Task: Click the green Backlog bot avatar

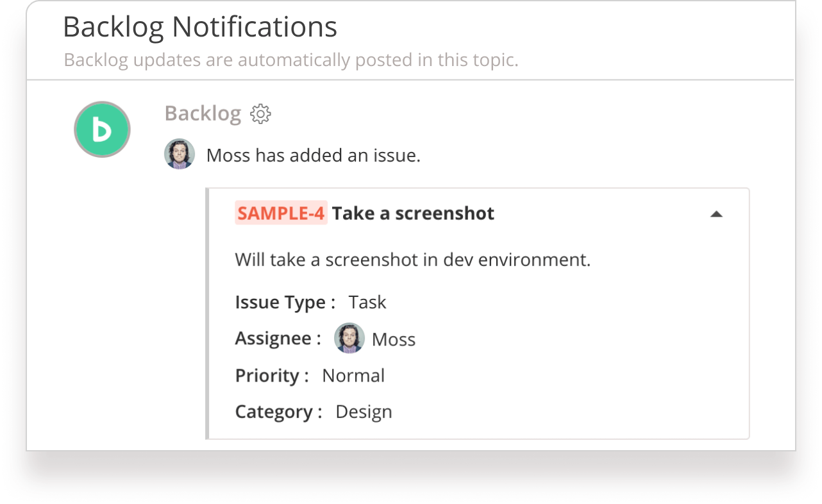Action: point(103,129)
